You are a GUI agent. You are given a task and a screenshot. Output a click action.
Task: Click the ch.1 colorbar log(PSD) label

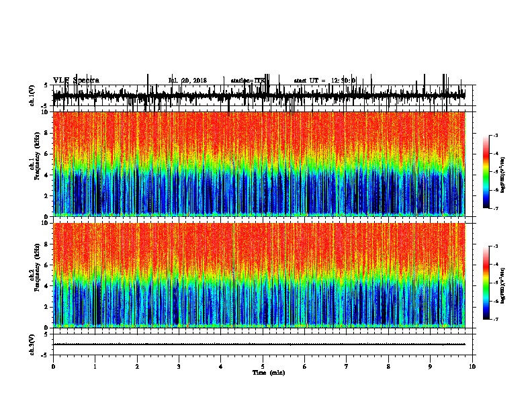tap(502, 175)
